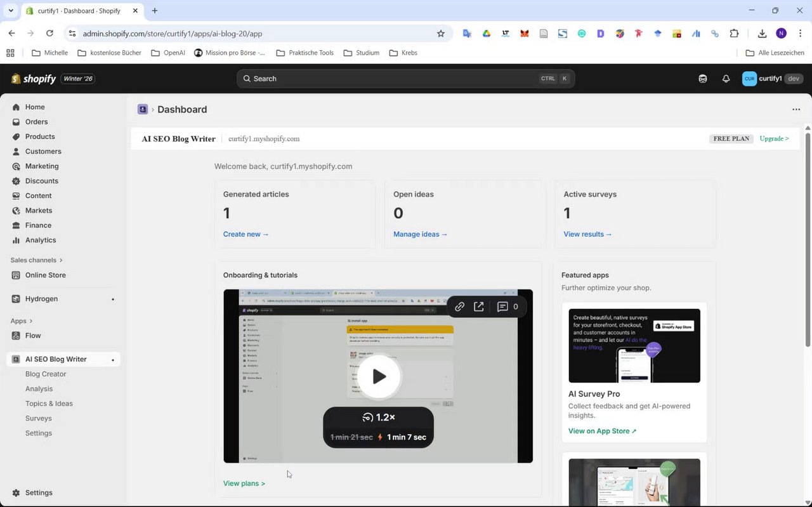
Task: Bookmark this page with star icon
Action: (441, 34)
